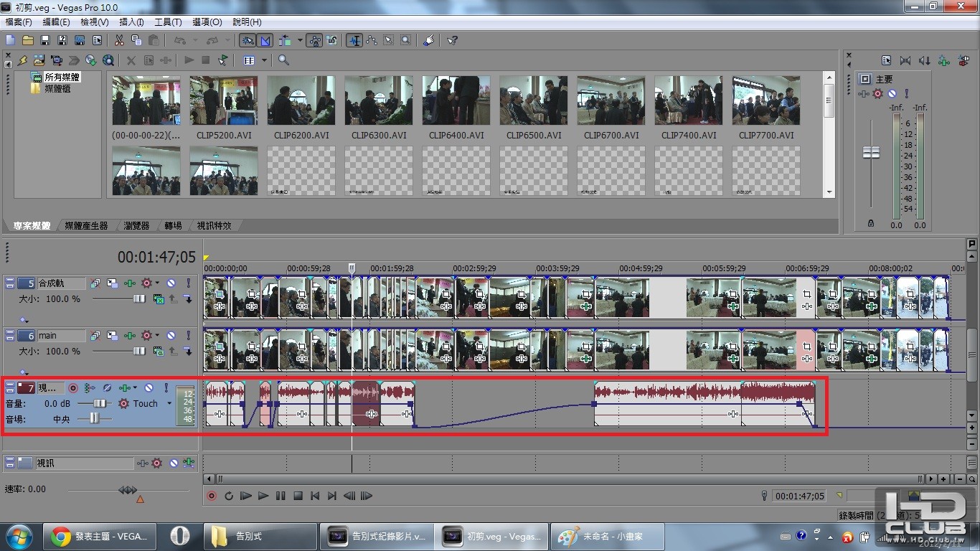Select 媒體櫃 folder in the media tree
The image size is (980, 551).
[57, 88]
